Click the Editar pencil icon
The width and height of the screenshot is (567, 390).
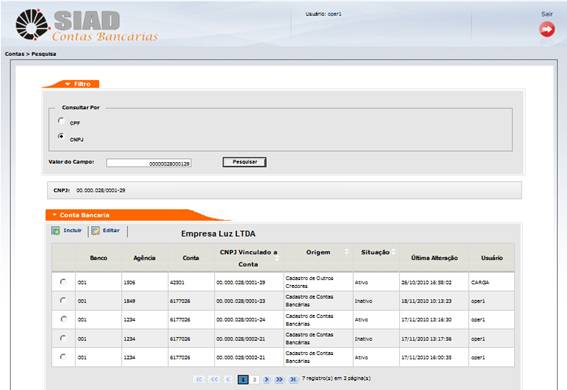(x=95, y=231)
